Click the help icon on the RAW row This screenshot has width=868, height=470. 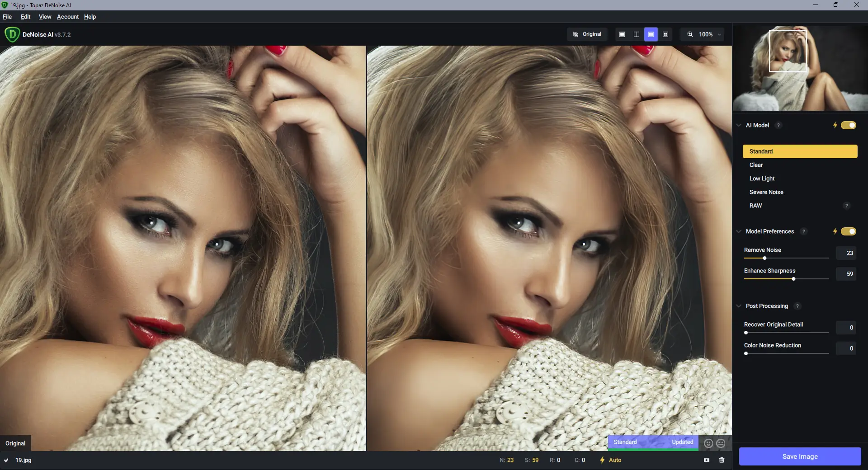pos(847,206)
